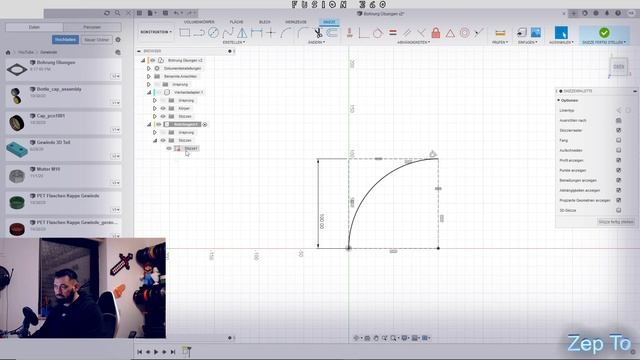Toggle visibility eye of Skizze1
640x360 pixels.
[169, 149]
